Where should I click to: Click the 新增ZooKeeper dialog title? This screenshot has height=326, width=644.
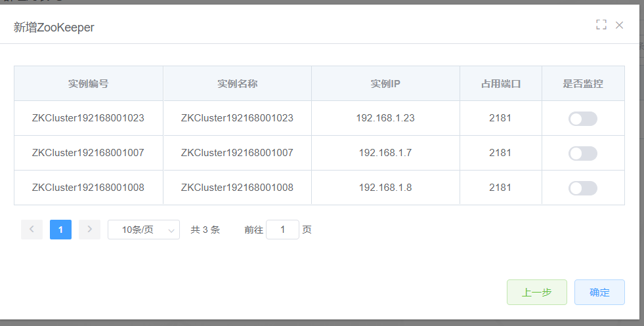tap(54, 28)
